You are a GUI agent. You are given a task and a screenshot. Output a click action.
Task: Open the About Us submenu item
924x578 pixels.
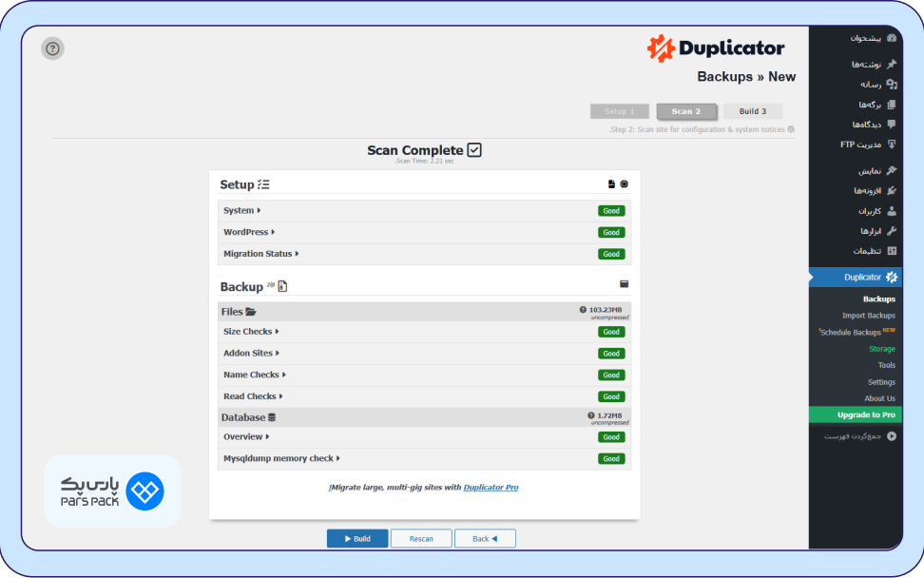[880, 398]
